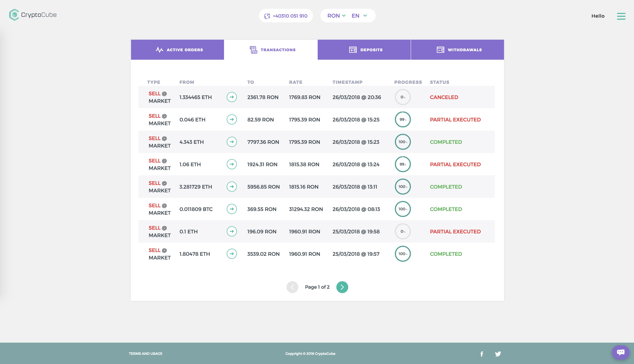Screen dimensions: 634x364
Task: Select the Transactions tab
Action: (271, 50)
